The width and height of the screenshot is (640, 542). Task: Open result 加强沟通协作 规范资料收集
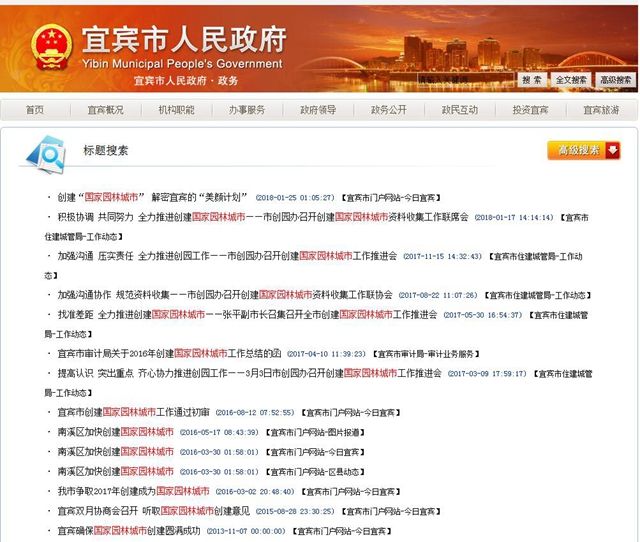point(225,295)
